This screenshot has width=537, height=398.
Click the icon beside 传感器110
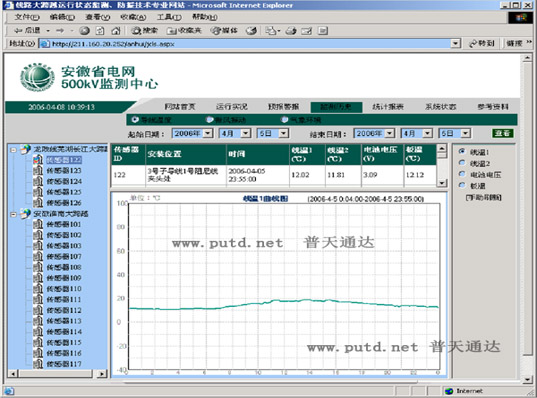tap(38, 288)
